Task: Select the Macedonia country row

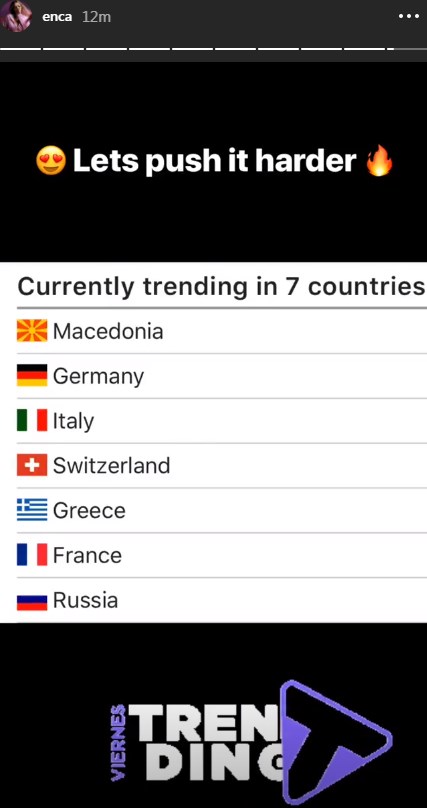Action: tap(221, 331)
